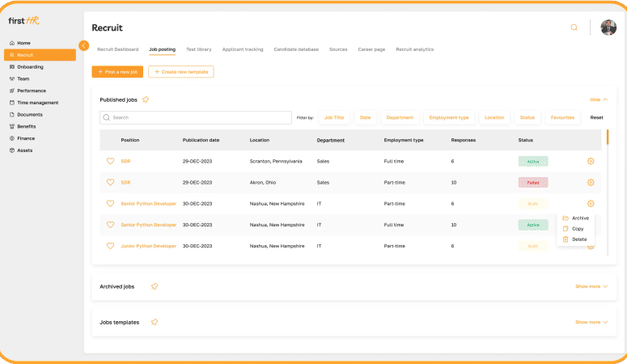627x364 pixels.
Task: Click the Responses column header
Action: pyautogui.click(x=463, y=140)
